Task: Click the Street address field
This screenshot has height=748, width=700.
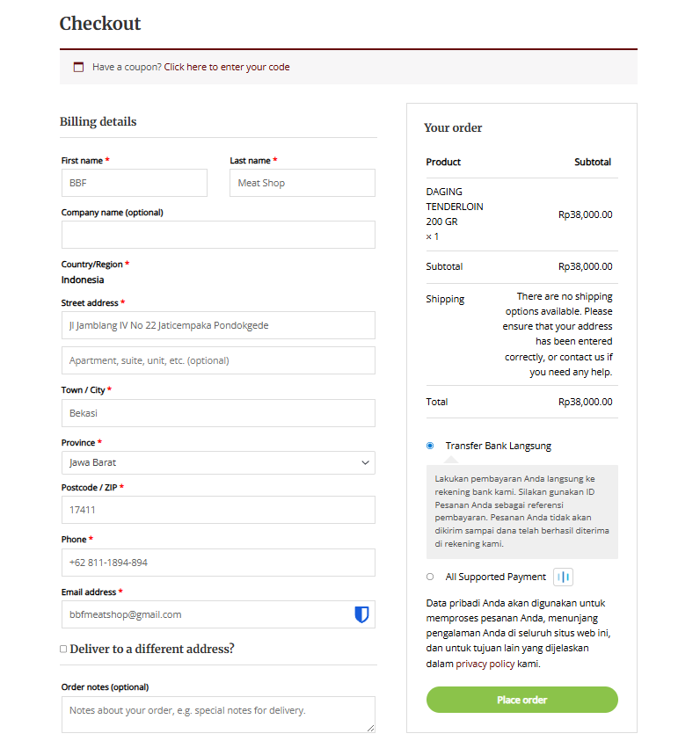Action: [x=218, y=325]
